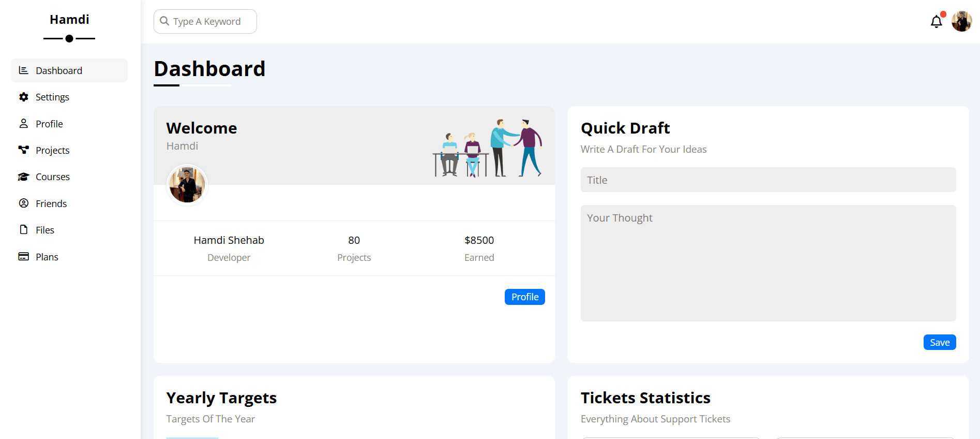The image size is (980, 439).
Task: Click the Friends circle-user icon
Action: point(24,203)
